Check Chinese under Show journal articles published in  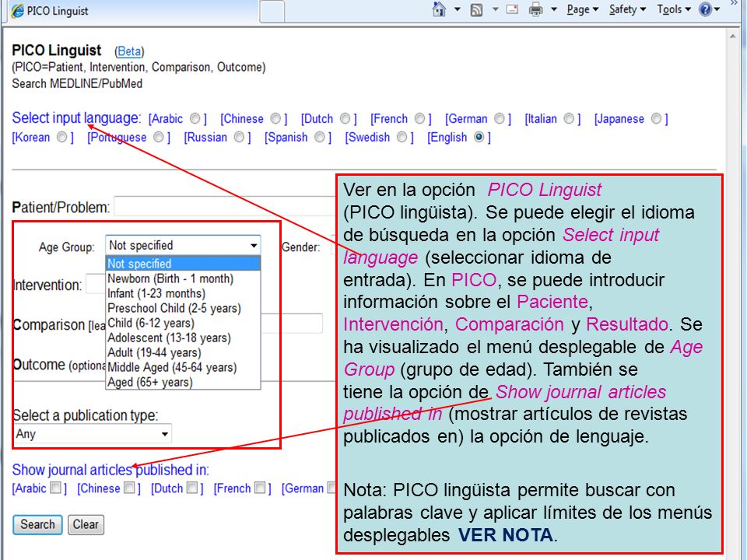pyautogui.click(x=129, y=488)
